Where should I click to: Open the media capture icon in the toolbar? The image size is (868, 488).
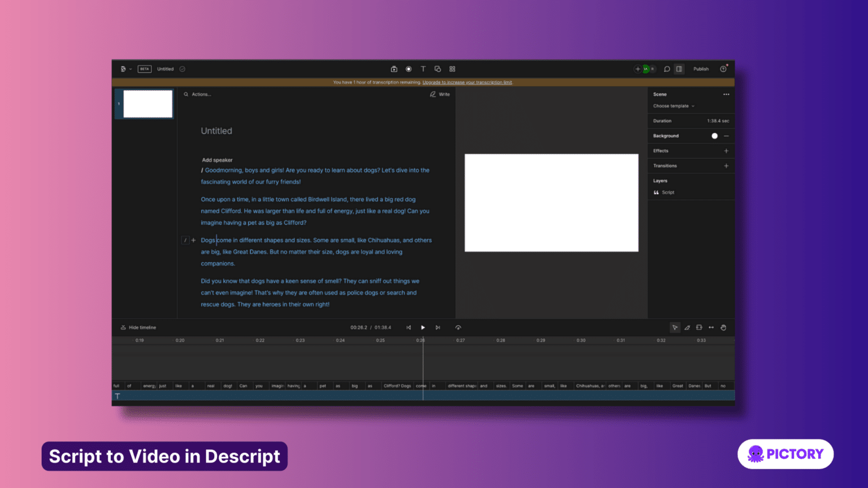point(394,68)
